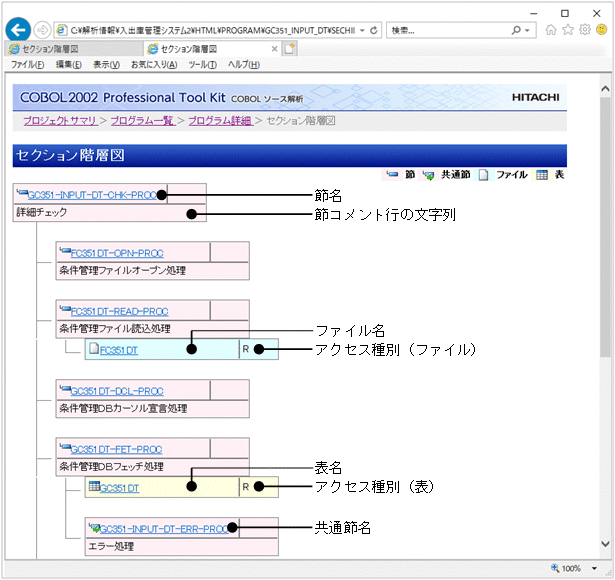
Task: Click the zoom magnifier icon in status bar
Action: [555, 568]
